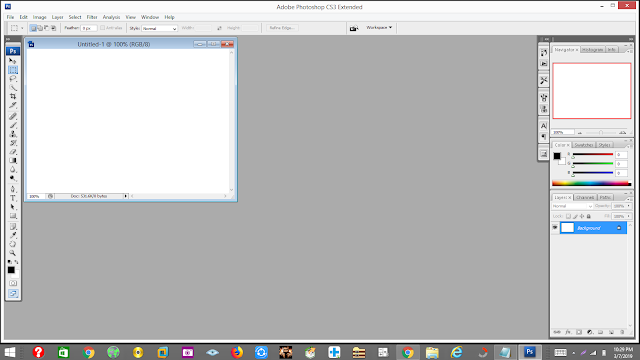This screenshot has height=360, width=640.
Task: Select the Rectangular Marquee tool in toolbox
Action: pyautogui.click(x=13, y=70)
